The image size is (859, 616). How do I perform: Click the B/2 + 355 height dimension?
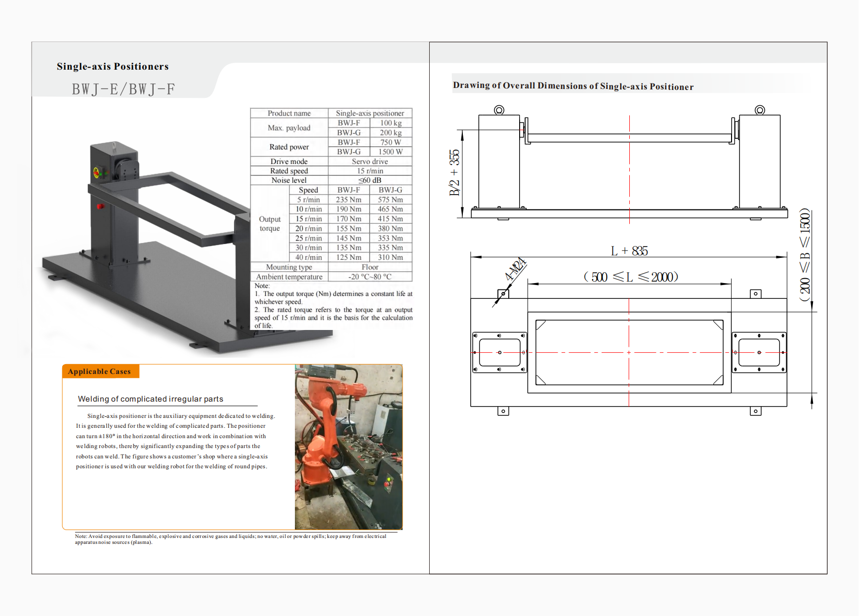[454, 172]
